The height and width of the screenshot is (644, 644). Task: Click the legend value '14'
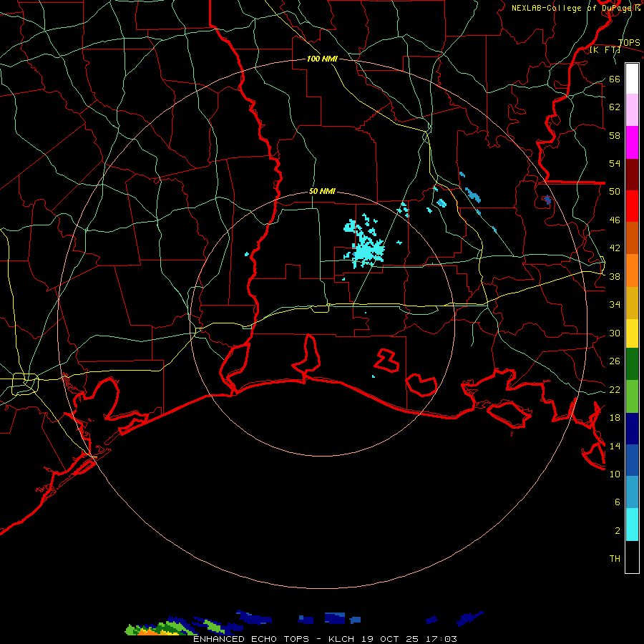(x=615, y=446)
